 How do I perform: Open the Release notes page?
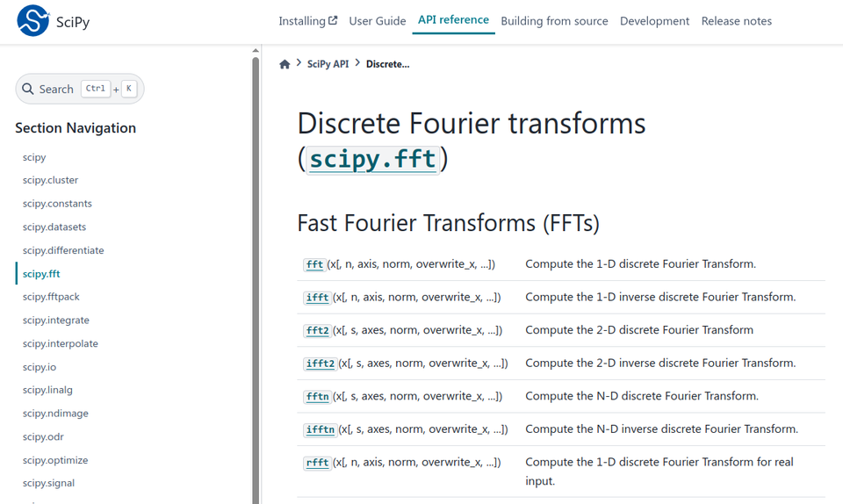(736, 21)
